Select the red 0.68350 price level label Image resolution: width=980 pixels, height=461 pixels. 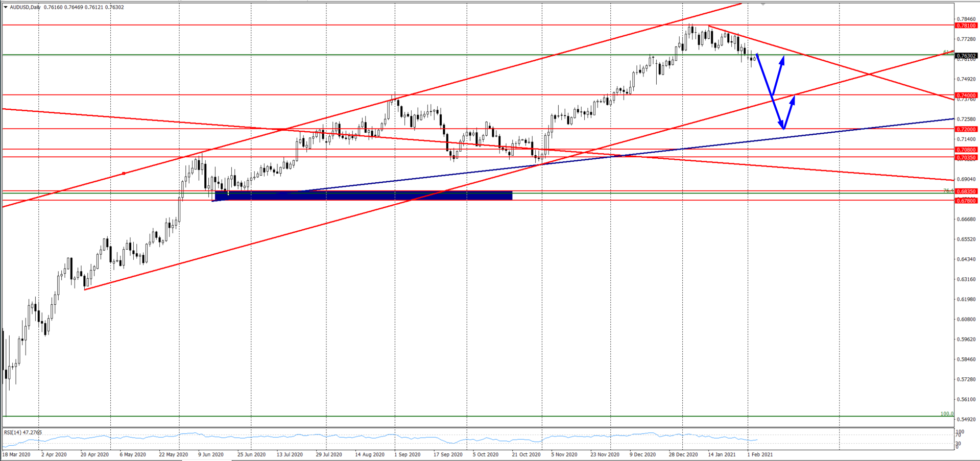pos(966,191)
